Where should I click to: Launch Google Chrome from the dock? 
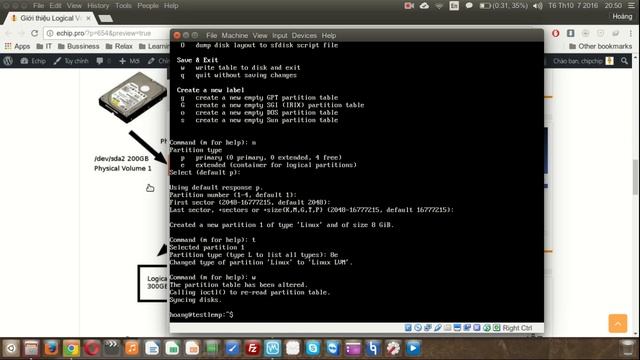tap(71, 349)
